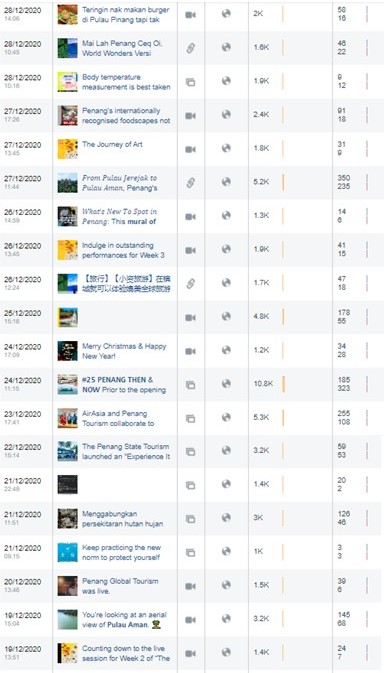This screenshot has width=384, height=673.
Task: Click thumbnail of Indulge in outstanding performances post
Action: 68,250
